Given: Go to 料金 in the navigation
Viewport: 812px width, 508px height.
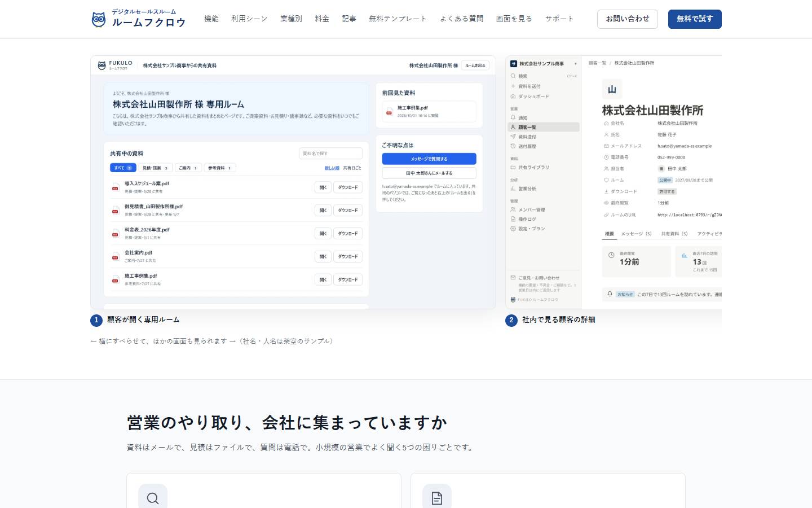Looking at the screenshot, I should tap(322, 19).
